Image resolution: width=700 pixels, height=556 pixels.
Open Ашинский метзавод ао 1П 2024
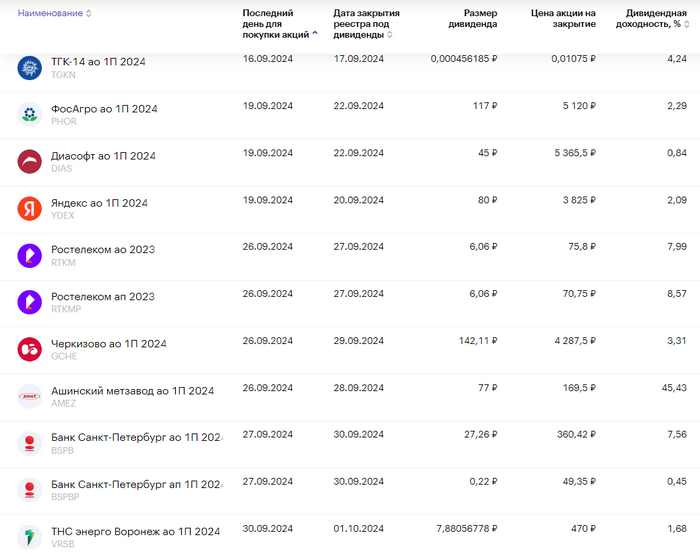(132, 391)
